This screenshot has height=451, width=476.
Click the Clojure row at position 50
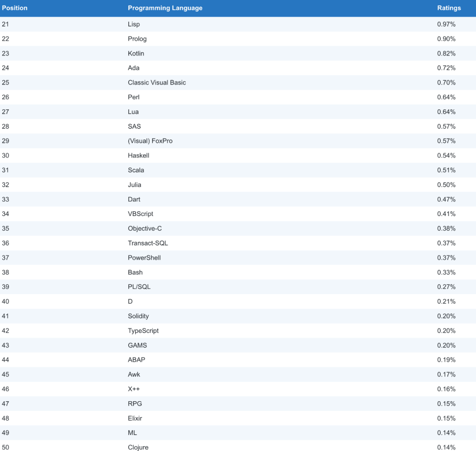click(238, 446)
